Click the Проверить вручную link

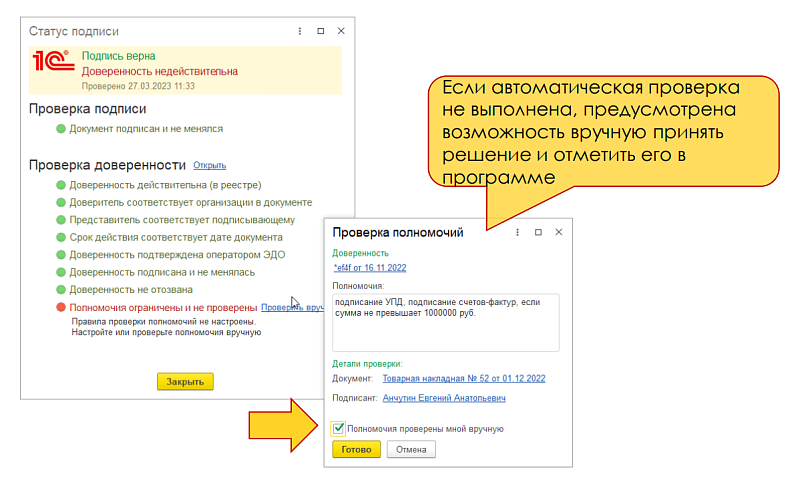(292, 308)
